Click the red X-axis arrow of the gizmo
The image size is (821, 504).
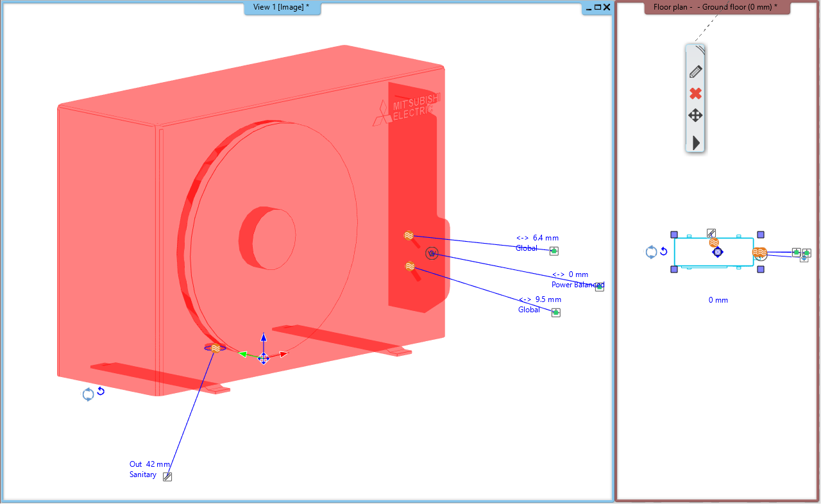[x=282, y=353]
